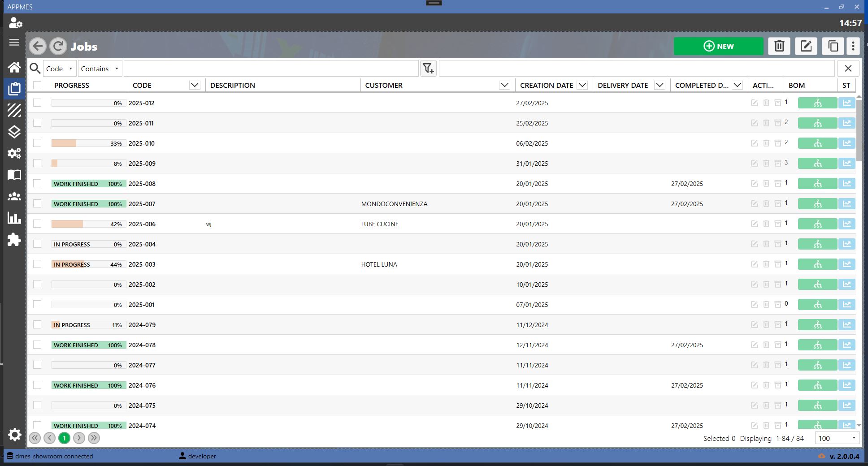Viewport: 868px width, 466px height.
Task: Click the delete trash button in header
Action: tap(779, 46)
